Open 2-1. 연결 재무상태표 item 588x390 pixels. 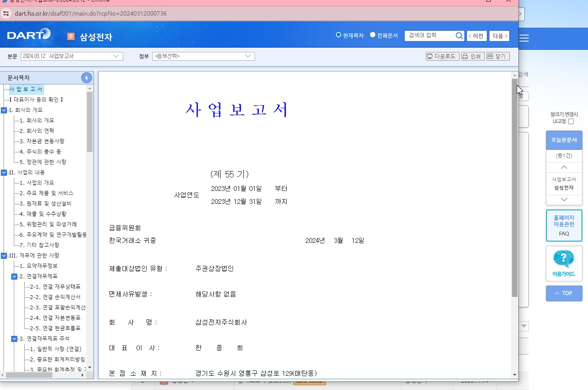click(55, 287)
